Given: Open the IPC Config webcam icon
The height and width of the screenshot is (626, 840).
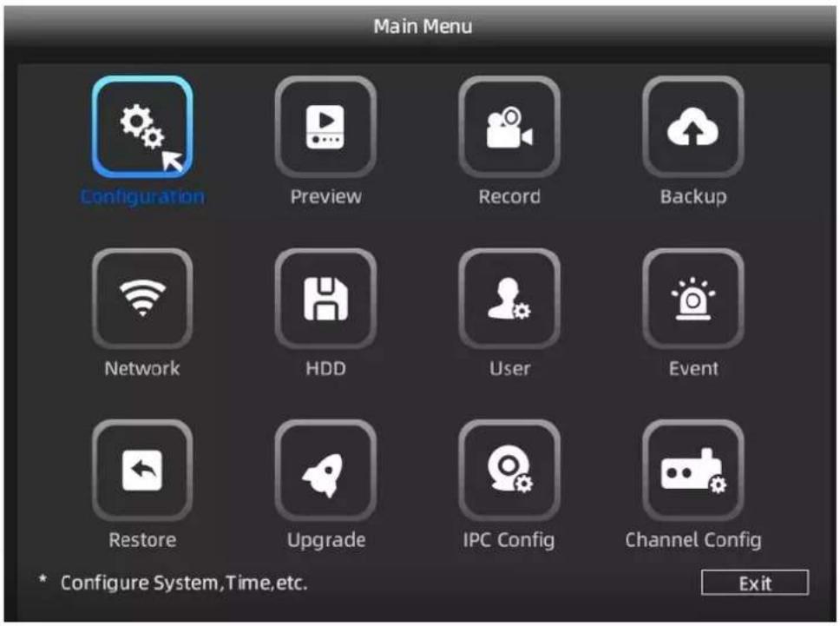Looking at the screenshot, I should [509, 470].
